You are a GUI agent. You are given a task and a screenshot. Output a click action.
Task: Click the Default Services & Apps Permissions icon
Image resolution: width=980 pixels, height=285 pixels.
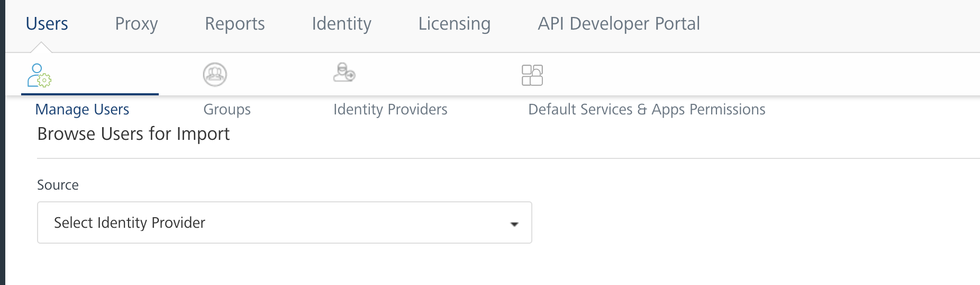[x=532, y=75]
